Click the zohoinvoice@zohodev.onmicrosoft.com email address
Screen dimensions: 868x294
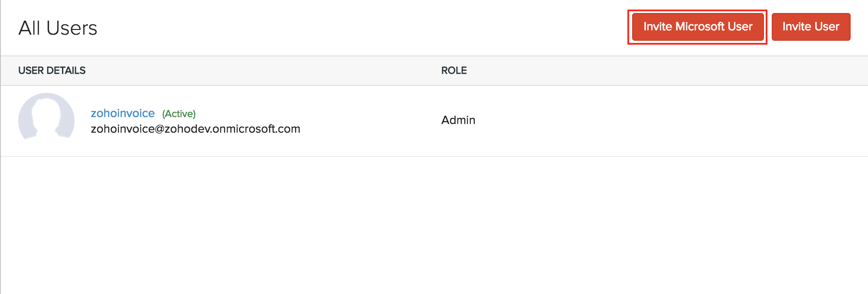click(x=195, y=129)
